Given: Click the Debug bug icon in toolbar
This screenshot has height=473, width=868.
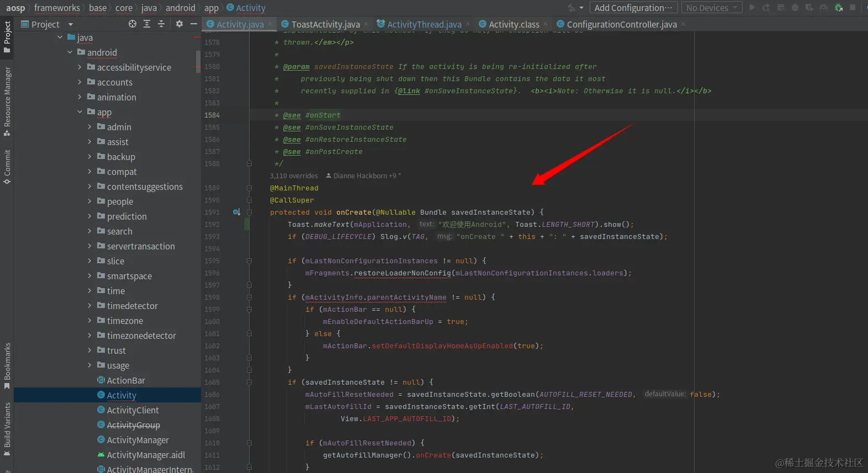Looking at the screenshot, I should pyautogui.click(x=795, y=8).
